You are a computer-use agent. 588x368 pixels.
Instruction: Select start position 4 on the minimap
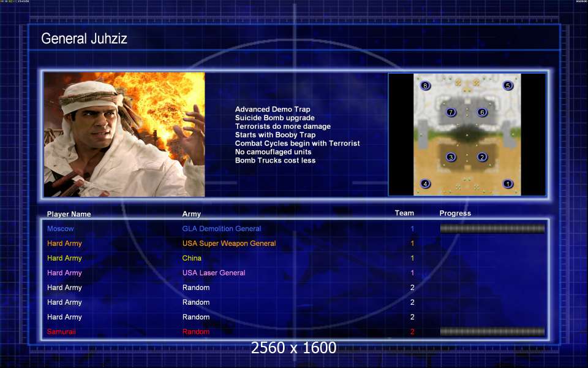tap(425, 183)
